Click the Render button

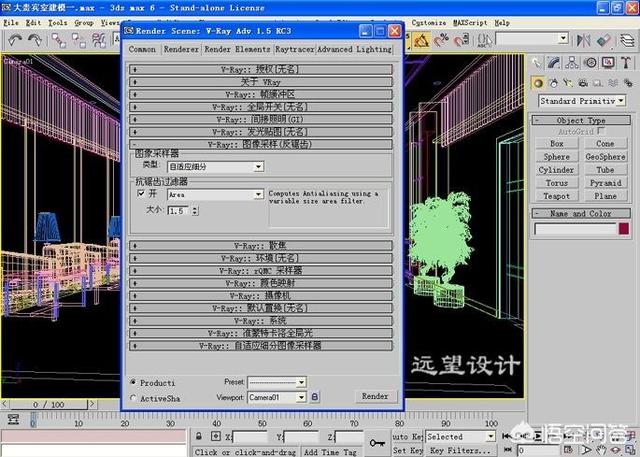(375, 396)
